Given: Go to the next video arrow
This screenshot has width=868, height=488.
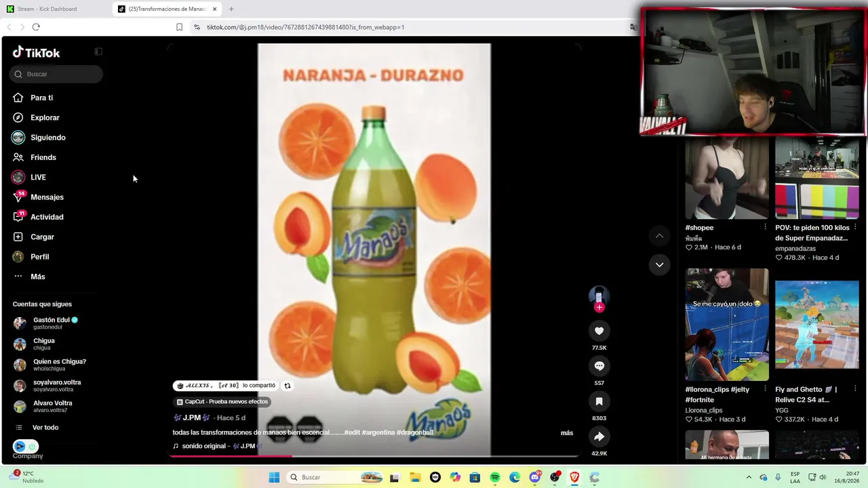Looking at the screenshot, I should [x=659, y=264].
